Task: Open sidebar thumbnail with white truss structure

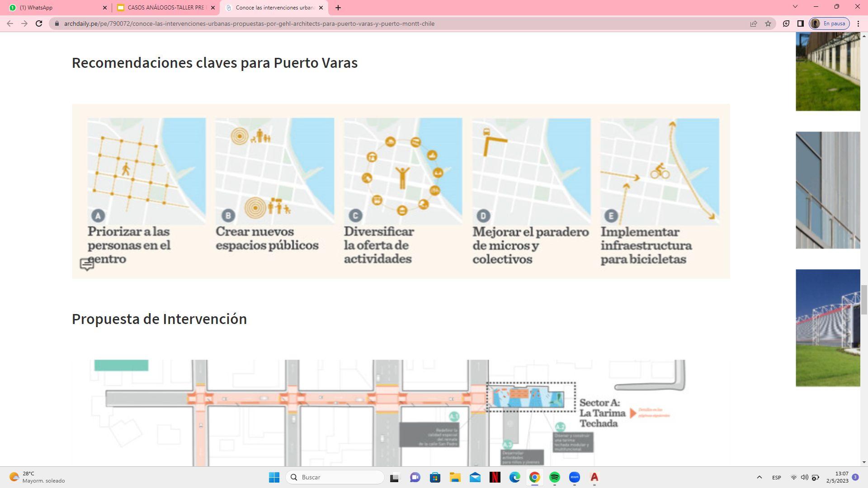Action: [x=828, y=328]
